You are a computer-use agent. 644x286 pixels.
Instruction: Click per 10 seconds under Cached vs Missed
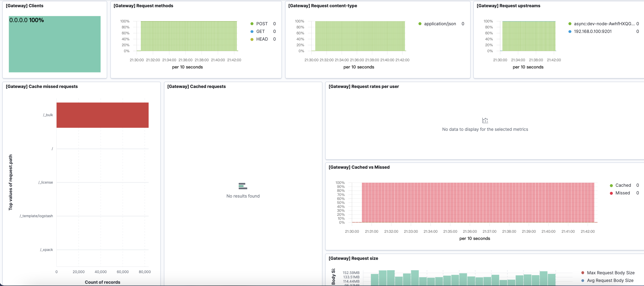tap(474, 238)
